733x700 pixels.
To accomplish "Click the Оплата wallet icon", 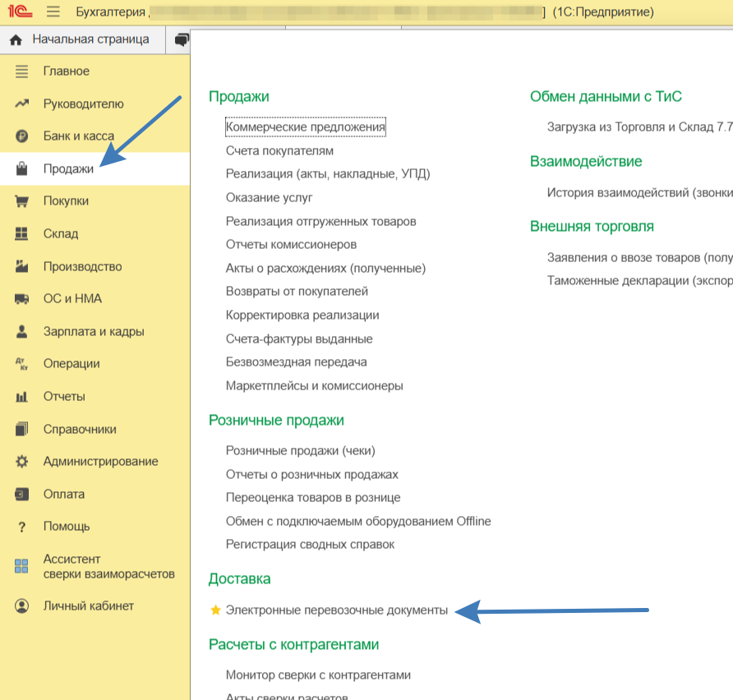I will click(22, 495).
